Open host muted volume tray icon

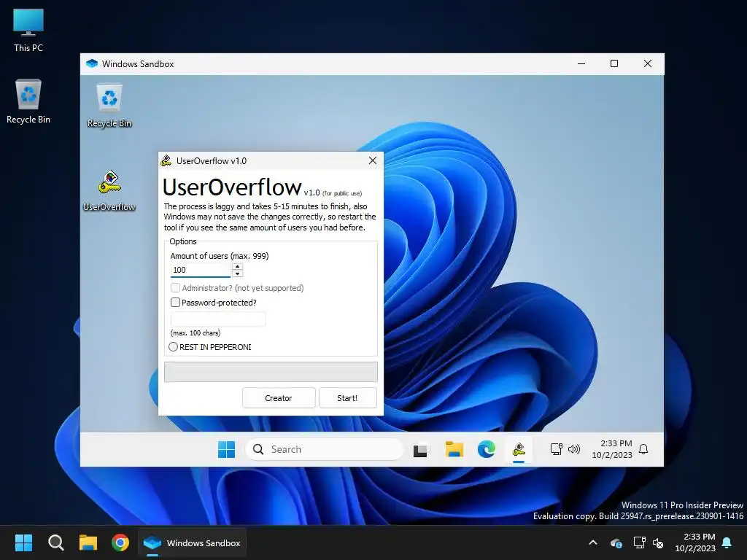[x=659, y=542]
